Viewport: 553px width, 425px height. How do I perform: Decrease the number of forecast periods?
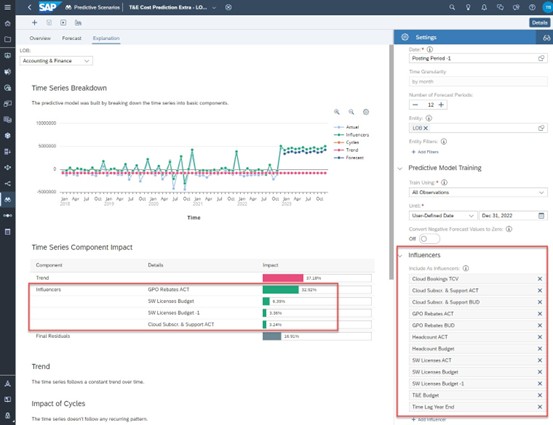(x=415, y=105)
